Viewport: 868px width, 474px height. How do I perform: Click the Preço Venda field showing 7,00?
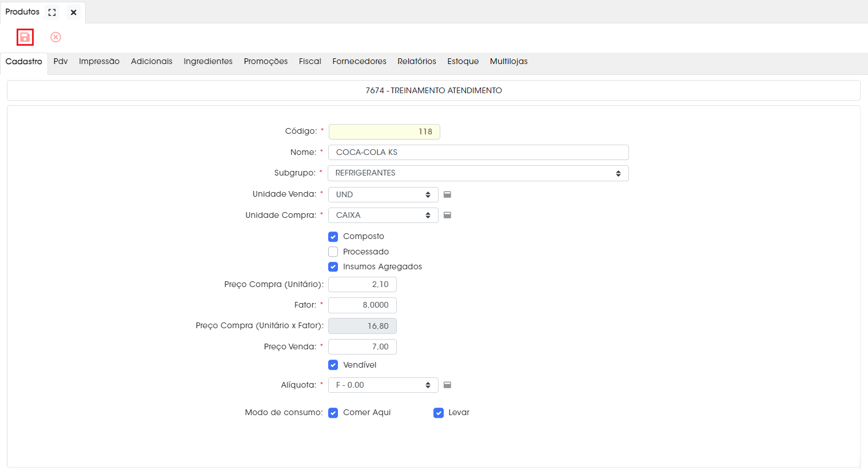(x=363, y=346)
